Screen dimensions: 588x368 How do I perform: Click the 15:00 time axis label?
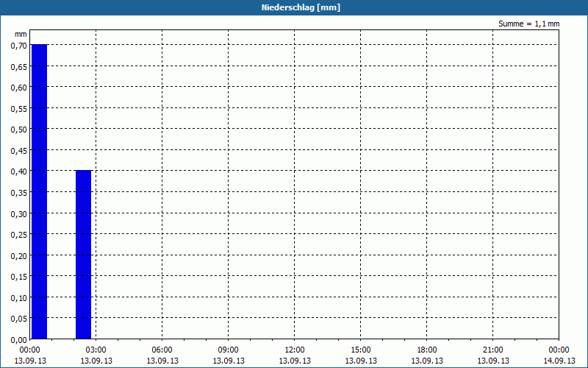[361, 350]
